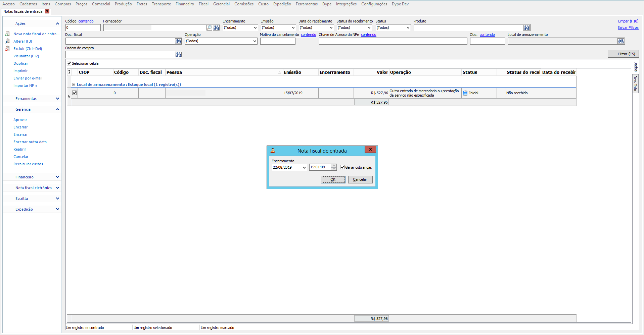Viewport: 644px width, 335px height.
Task: Click the Filtrar (F5) button
Action: click(623, 54)
